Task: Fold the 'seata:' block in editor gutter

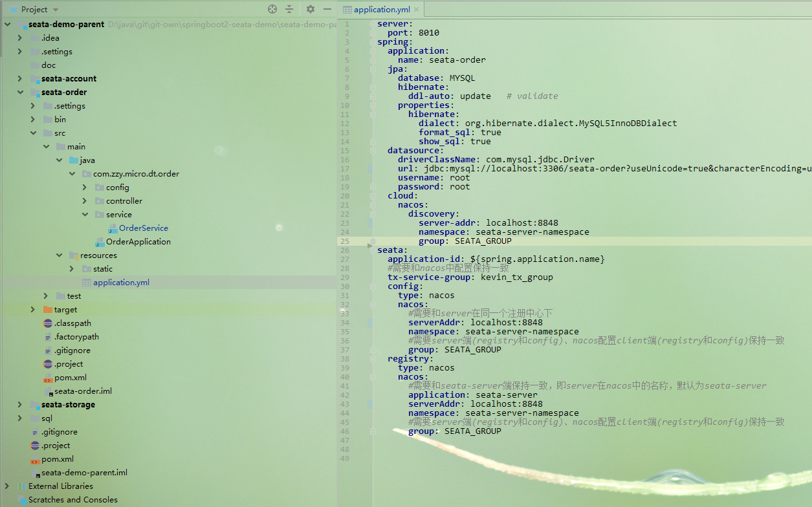Action: pyautogui.click(x=373, y=250)
